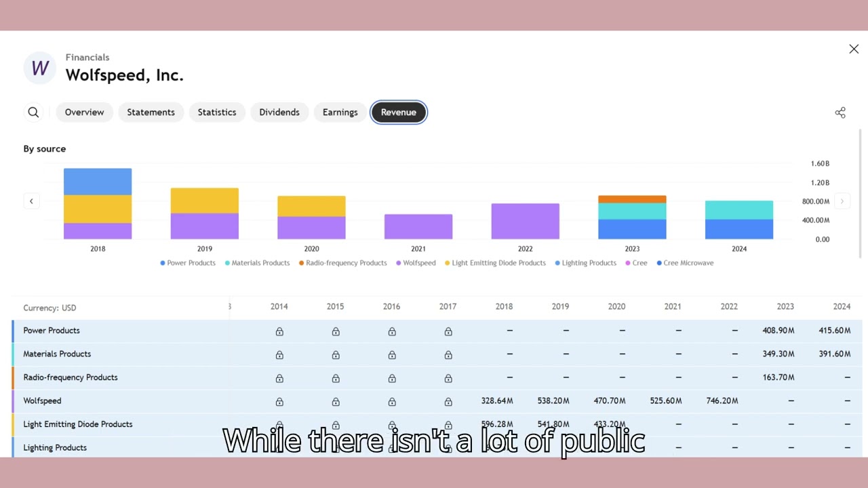Click lock icon for Wolfspeed row 2017
Viewport: 868px width, 488px height.
coord(448,402)
